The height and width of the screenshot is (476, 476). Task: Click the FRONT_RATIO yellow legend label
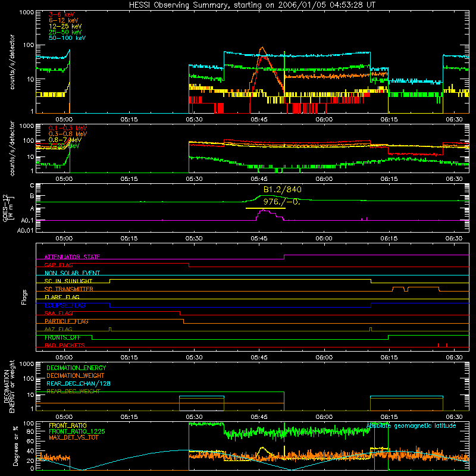click(68, 425)
